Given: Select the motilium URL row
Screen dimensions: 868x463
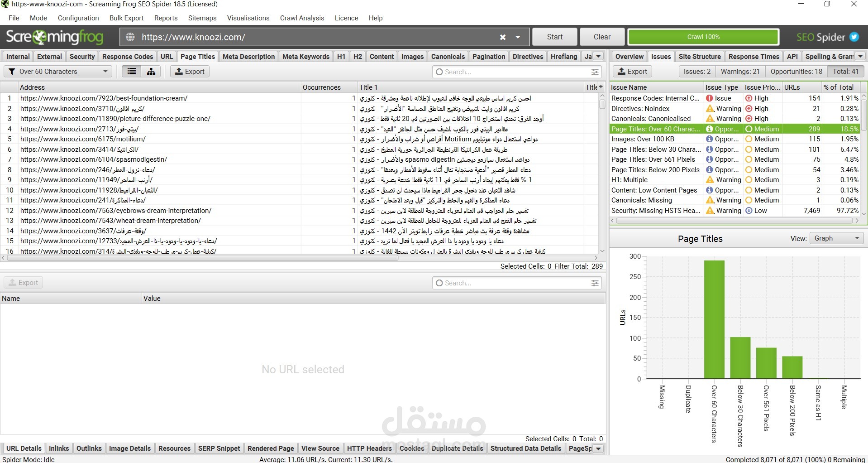Looking at the screenshot, I should point(299,139).
